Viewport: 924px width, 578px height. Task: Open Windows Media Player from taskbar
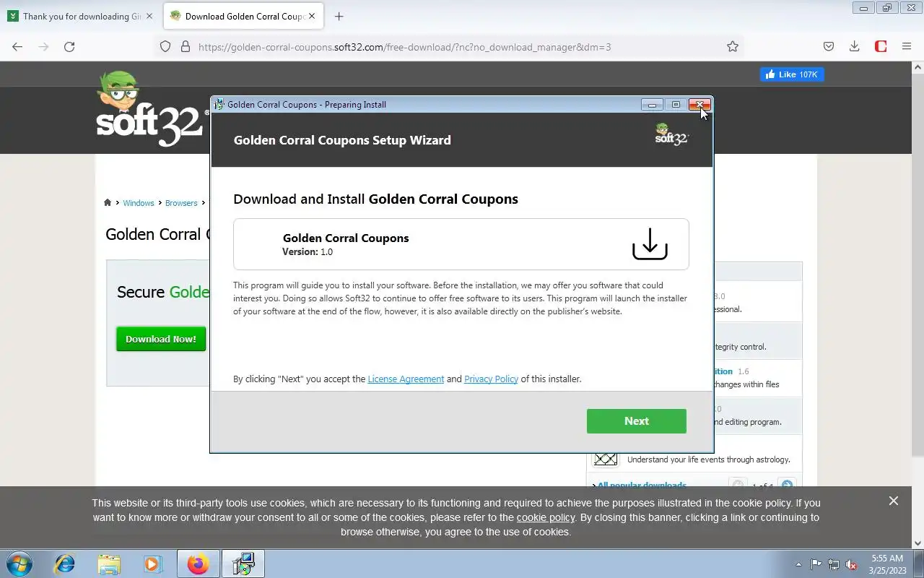[153, 564]
